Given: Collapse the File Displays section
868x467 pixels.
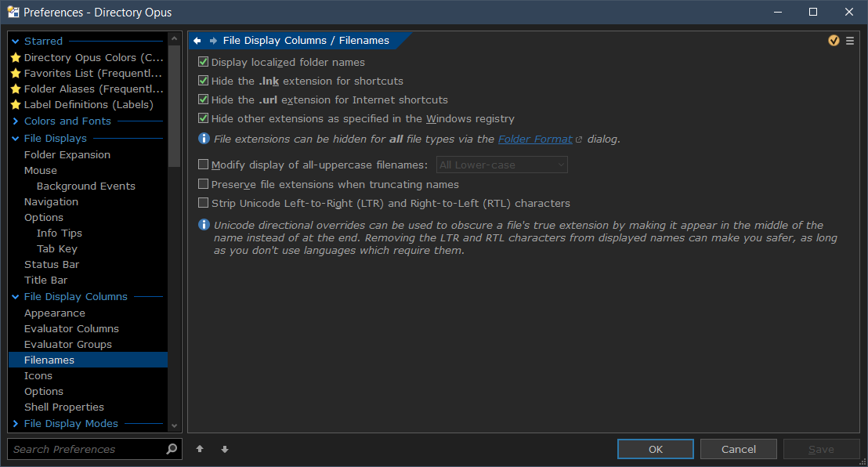Looking at the screenshot, I should [16, 138].
